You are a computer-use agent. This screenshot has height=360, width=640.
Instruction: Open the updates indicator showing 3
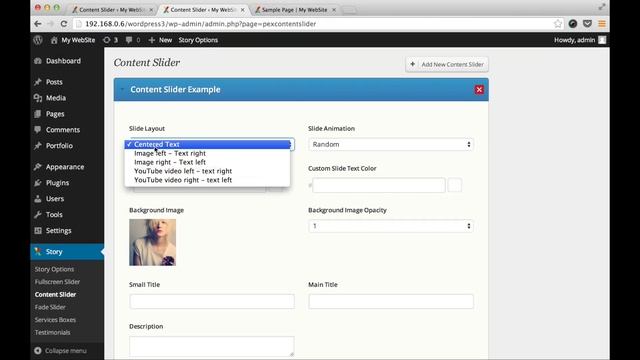(x=111, y=40)
